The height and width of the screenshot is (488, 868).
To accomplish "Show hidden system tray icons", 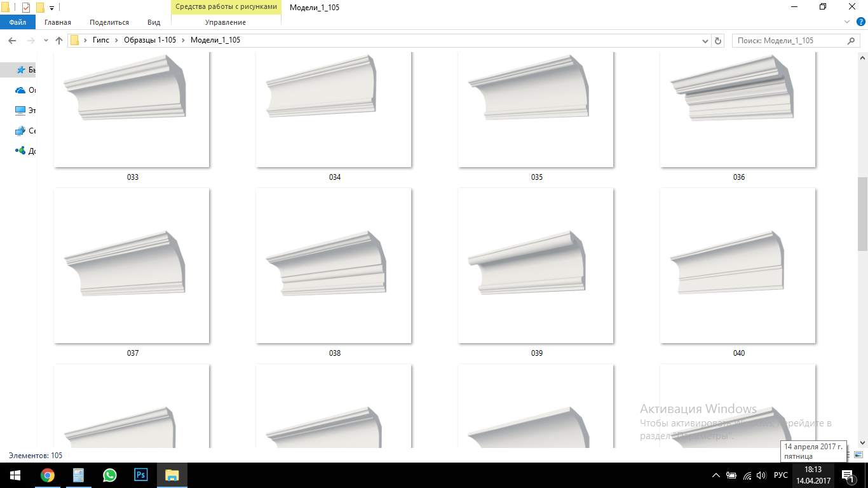I will [x=716, y=475].
